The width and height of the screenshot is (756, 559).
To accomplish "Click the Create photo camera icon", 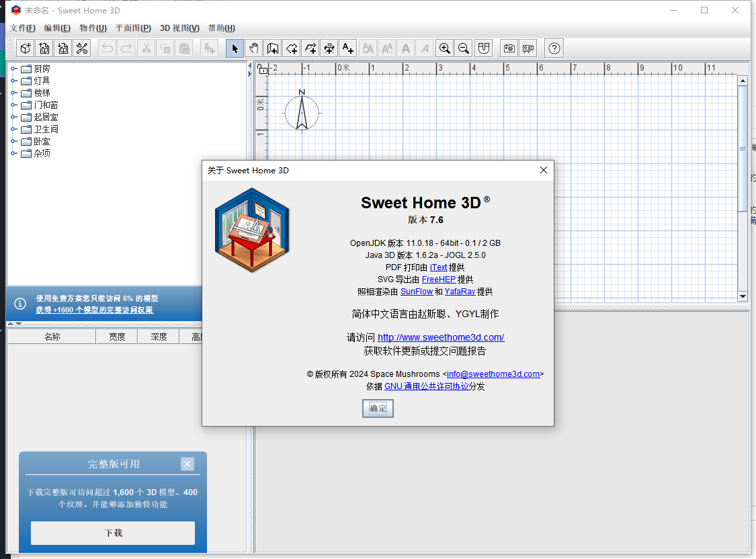I will click(509, 48).
